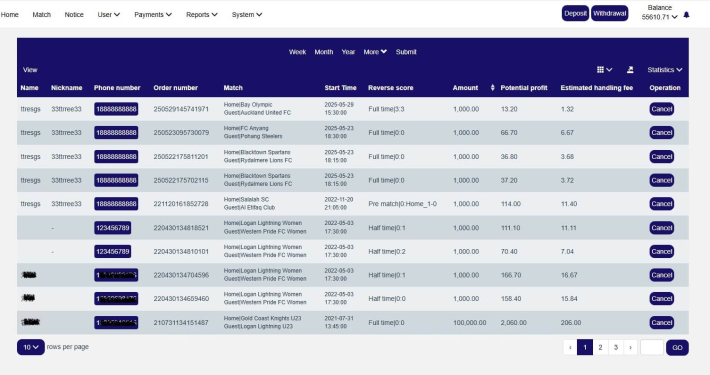Cancel order 220430134659460
710x375 pixels.
[x=662, y=298]
